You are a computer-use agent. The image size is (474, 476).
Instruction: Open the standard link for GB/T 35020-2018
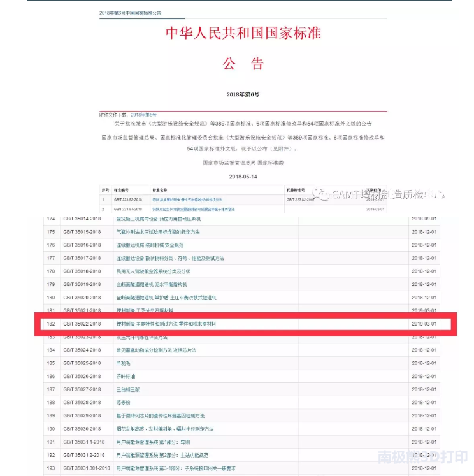[166, 298]
